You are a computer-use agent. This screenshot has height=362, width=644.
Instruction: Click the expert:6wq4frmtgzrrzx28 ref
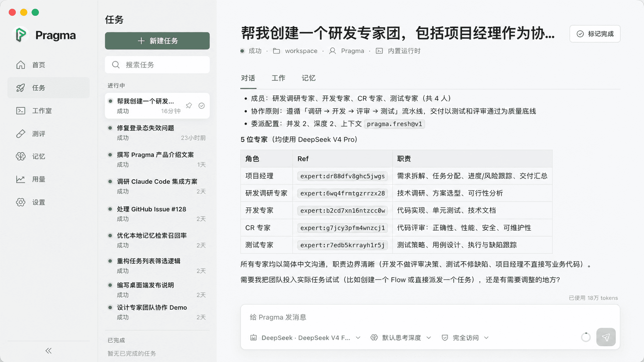point(342,193)
